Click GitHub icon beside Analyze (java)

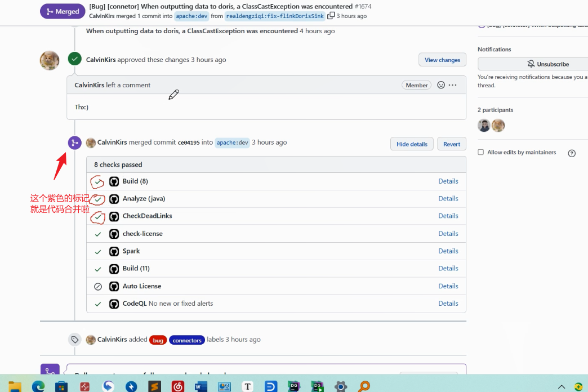(114, 199)
